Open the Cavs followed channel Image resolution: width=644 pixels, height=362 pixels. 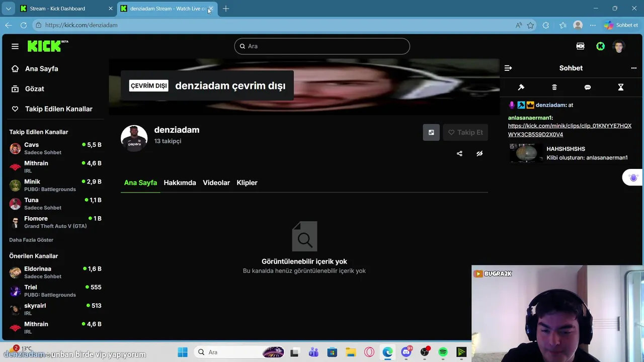(55, 148)
